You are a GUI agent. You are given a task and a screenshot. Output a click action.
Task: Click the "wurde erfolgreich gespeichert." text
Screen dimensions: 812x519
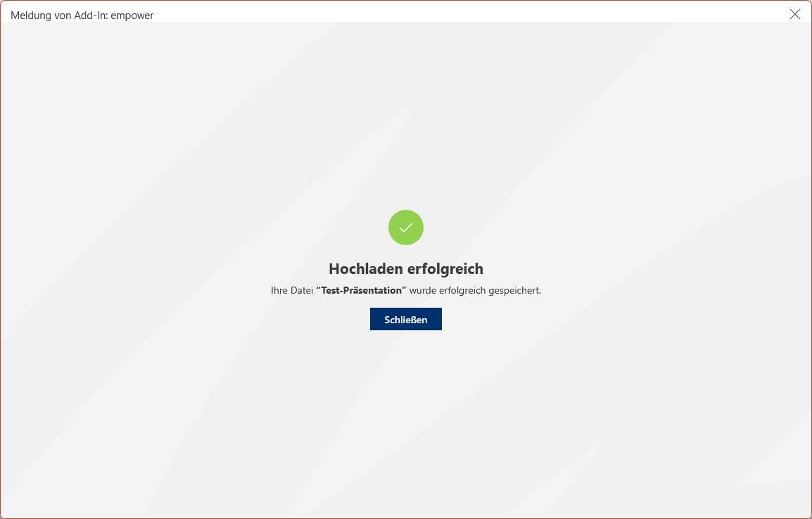coord(475,290)
